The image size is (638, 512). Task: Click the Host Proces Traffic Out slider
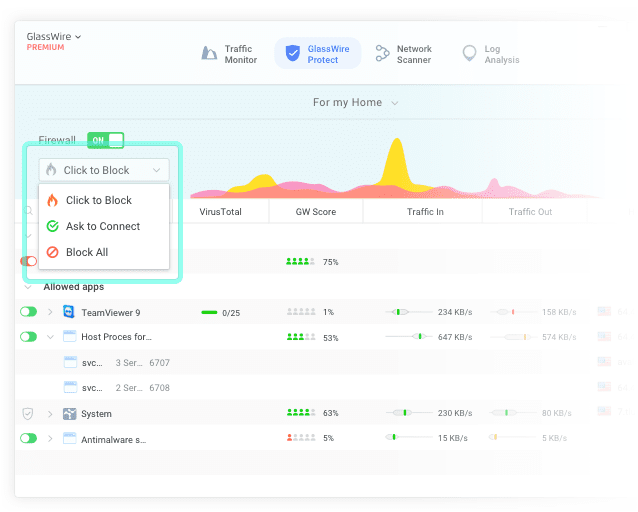(x=513, y=337)
